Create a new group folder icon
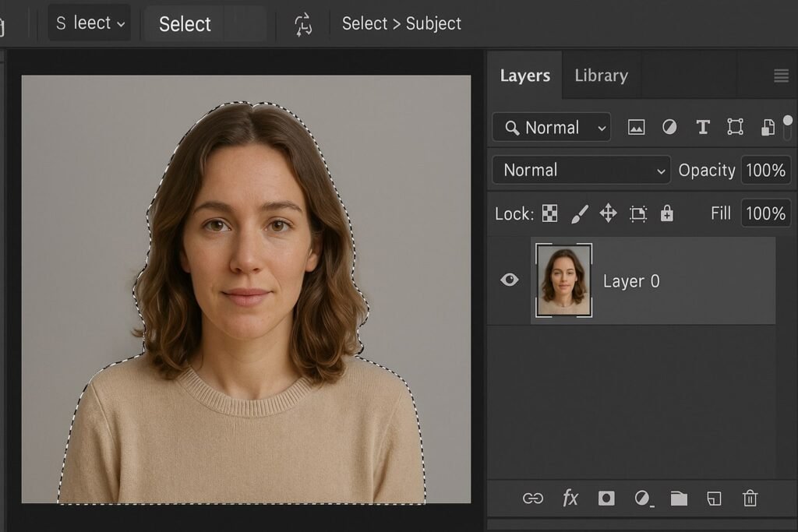Viewport: 798px width, 532px height. pyautogui.click(x=679, y=499)
